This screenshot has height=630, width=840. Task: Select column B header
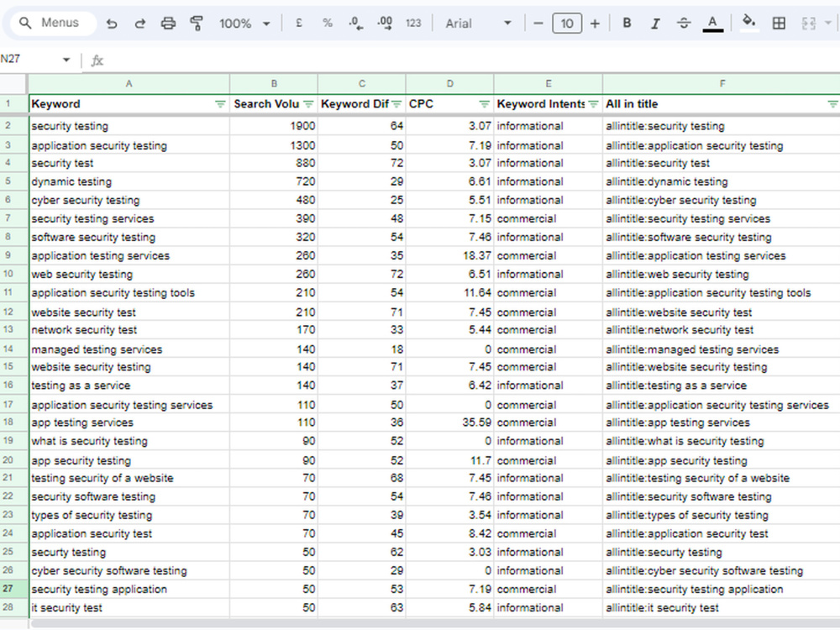[x=274, y=83]
